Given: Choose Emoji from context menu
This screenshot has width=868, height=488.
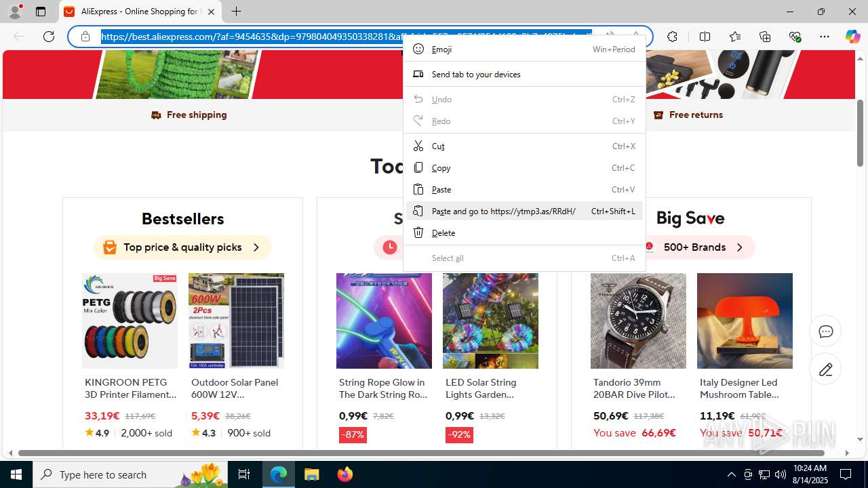Looking at the screenshot, I should (x=524, y=49).
